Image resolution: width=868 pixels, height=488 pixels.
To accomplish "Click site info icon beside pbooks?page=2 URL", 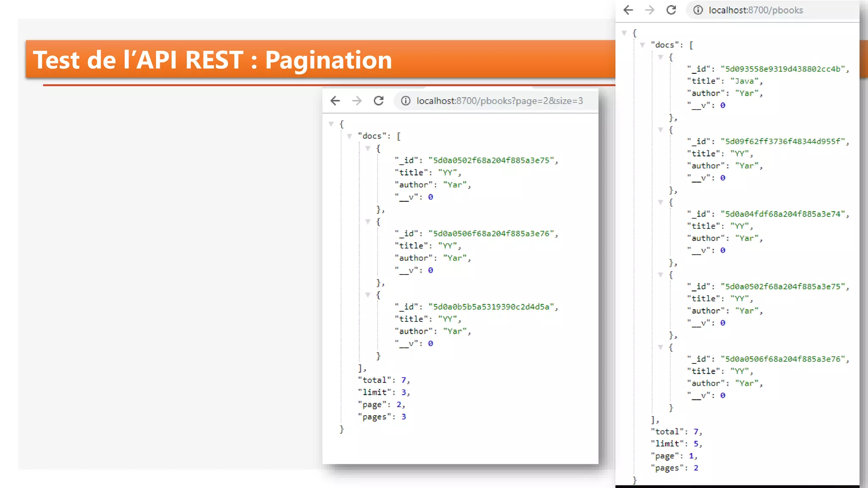I will point(406,101).
